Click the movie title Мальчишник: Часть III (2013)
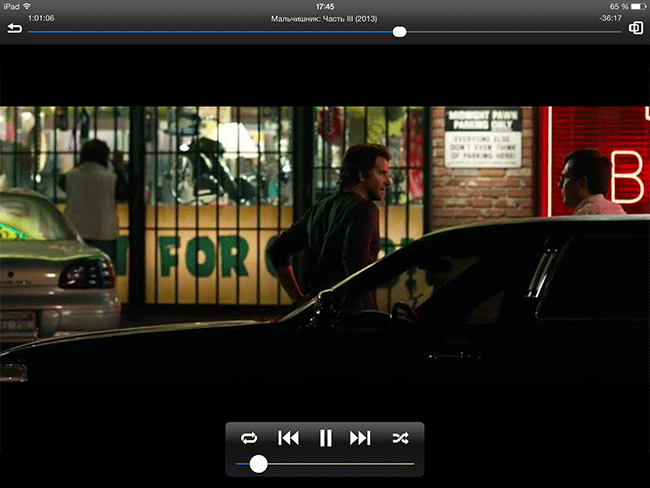Screen dimensions: 650x488 [324, 19]
